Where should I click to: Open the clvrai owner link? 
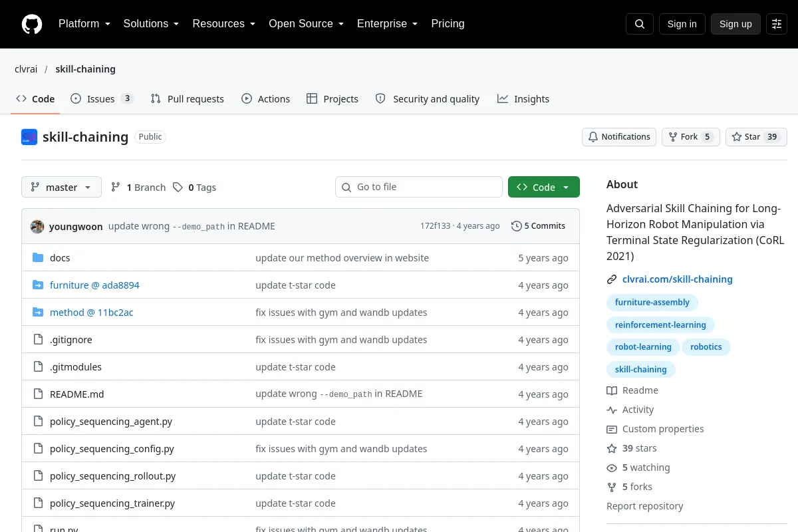26,69
